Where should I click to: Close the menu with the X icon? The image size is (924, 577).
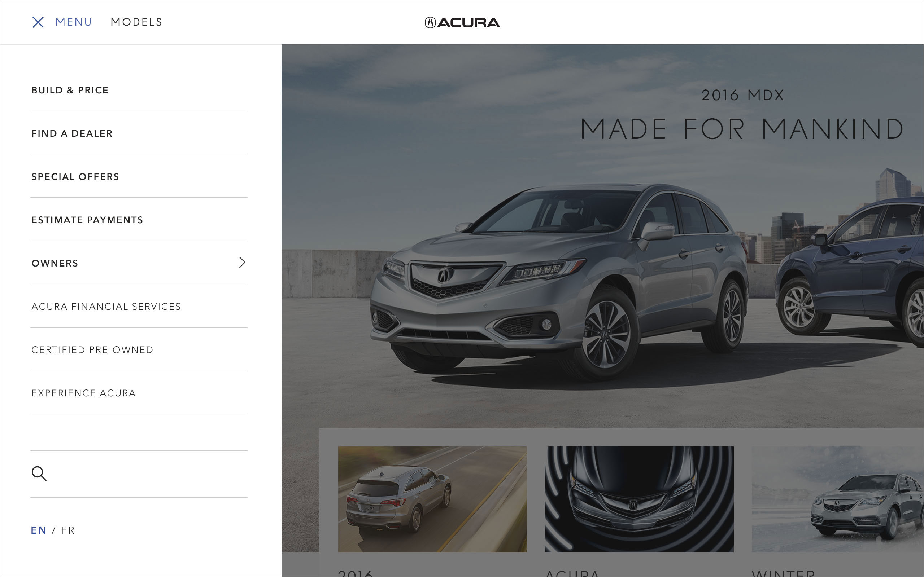pos(38,22)
